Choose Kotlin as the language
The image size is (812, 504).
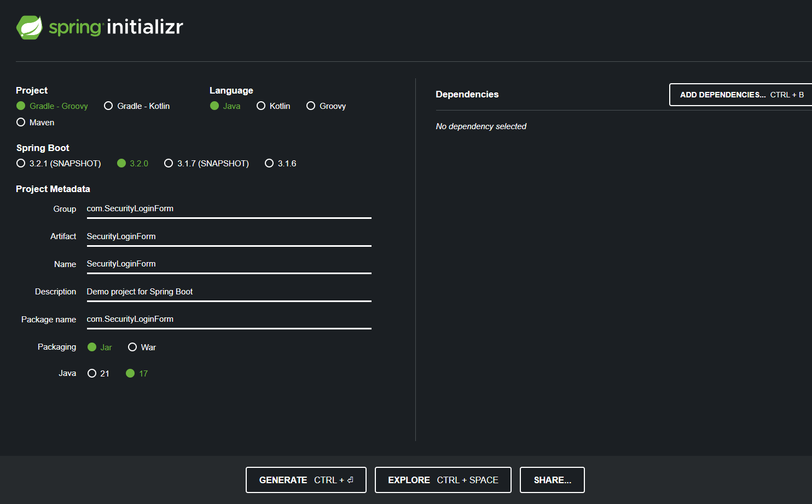(274, 106)
